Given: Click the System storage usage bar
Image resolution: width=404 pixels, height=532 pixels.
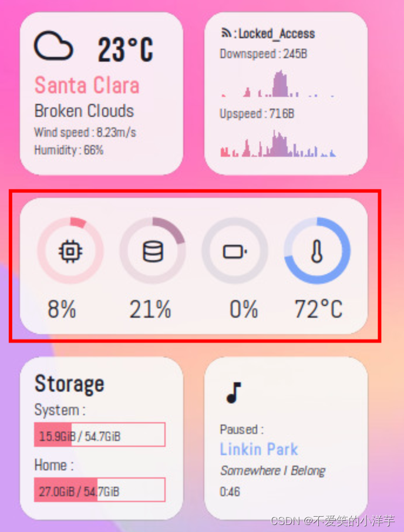Looking at the screenshot, I should 100,435.
